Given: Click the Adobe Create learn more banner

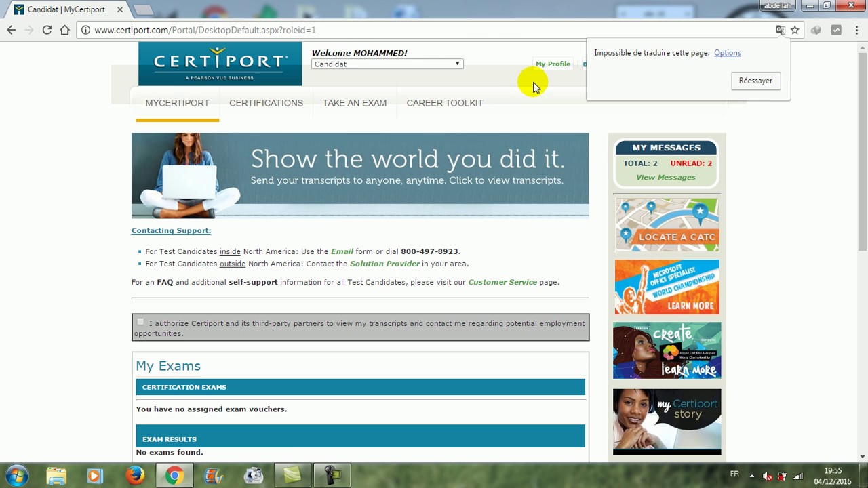Looking at the screenshot, I should [x=667, y=350].
